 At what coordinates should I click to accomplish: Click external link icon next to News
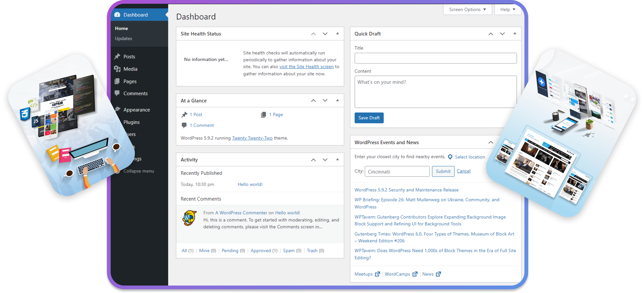(438, 274)
